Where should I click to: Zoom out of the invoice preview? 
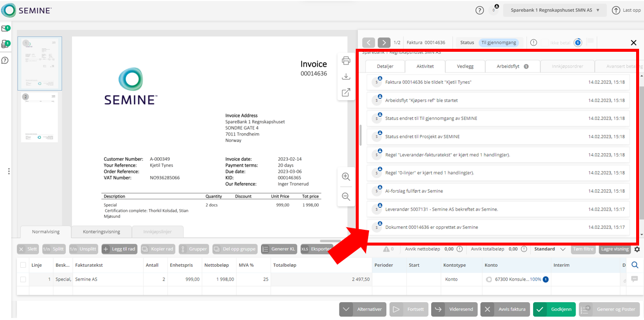pos(346,197)
